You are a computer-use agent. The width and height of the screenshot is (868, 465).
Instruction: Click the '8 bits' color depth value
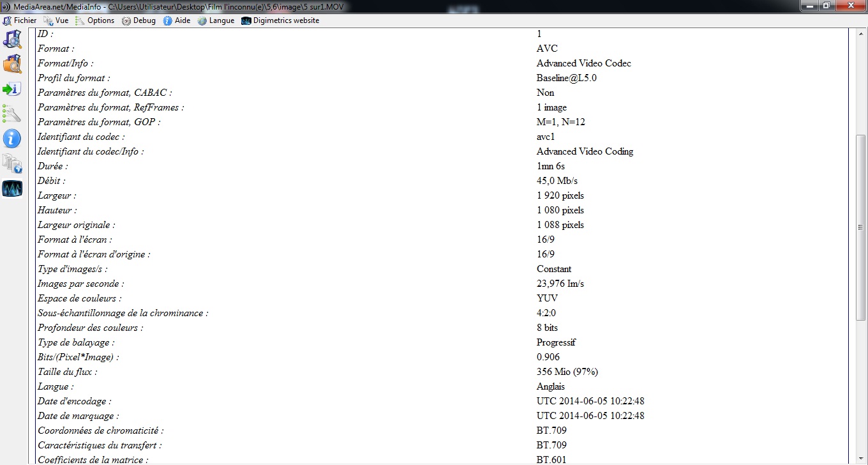click(x=548, y=328)
